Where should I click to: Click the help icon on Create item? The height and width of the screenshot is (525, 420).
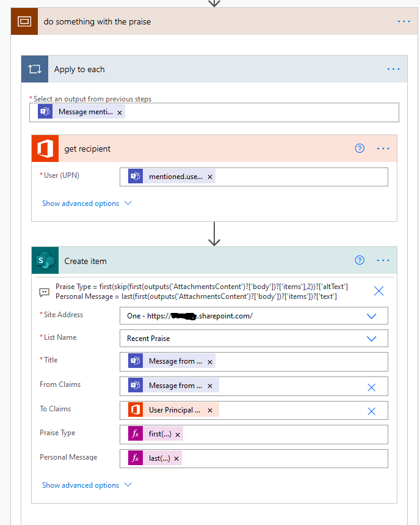[360, 260]
